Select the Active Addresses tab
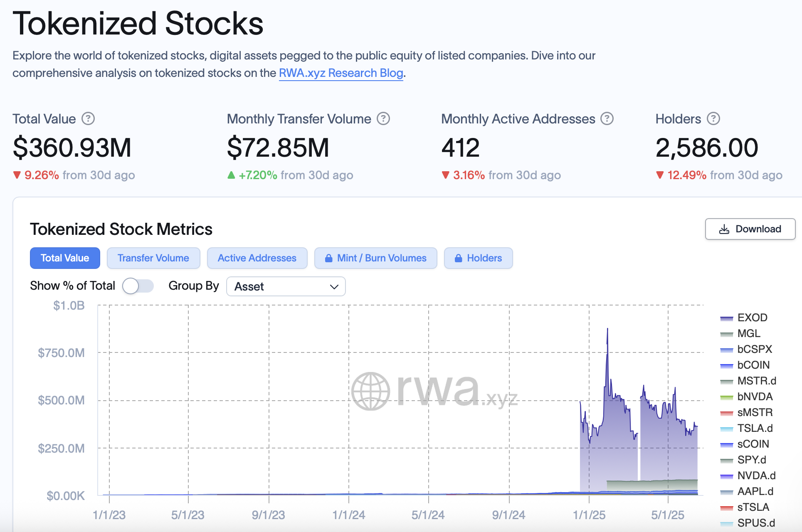The width and height of the screenshot is (802, 532). coord(257,258)
